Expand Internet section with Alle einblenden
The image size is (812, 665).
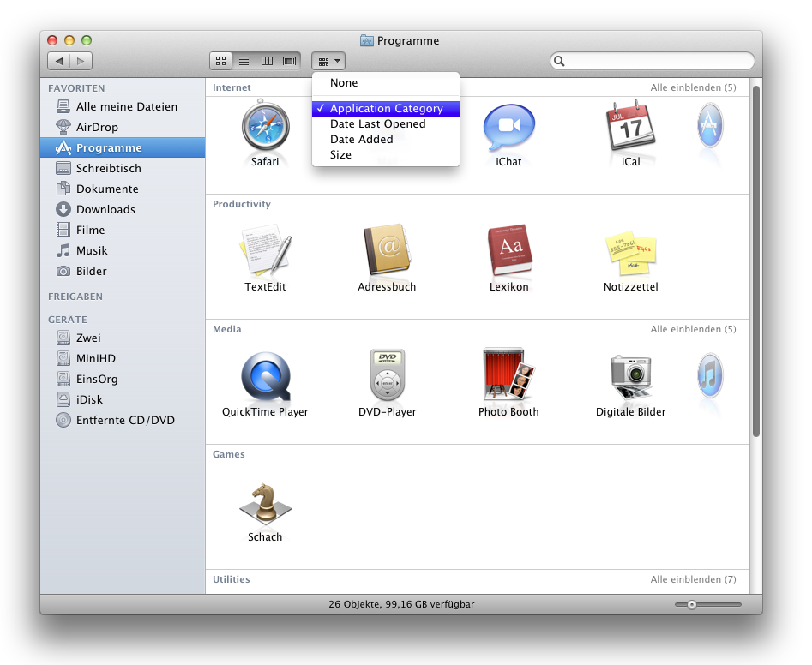(693, 87)
